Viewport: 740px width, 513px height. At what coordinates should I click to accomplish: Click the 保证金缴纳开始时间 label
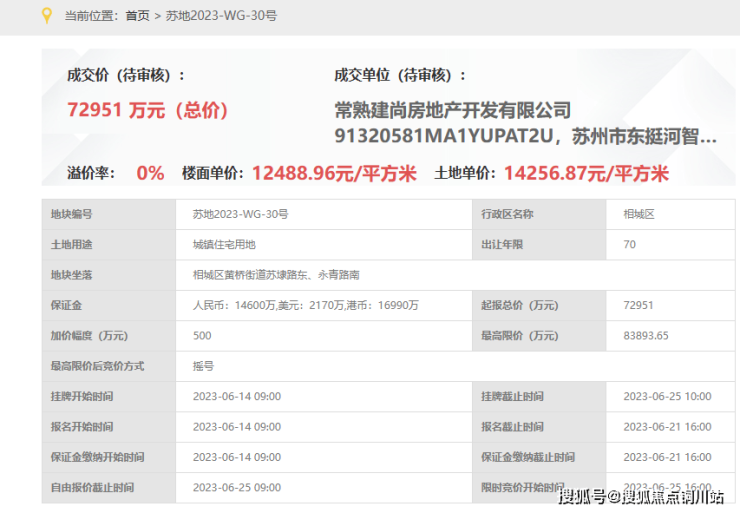97,457
